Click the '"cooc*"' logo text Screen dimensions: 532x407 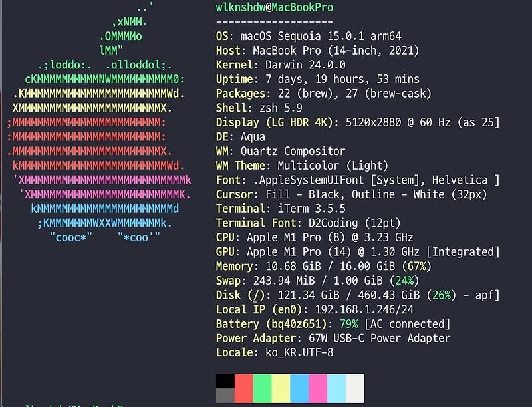pos(71,237)
